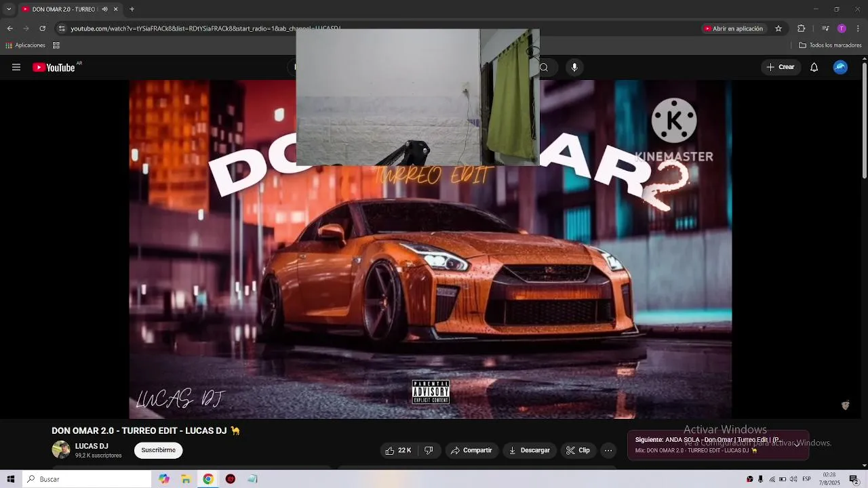Go back to the previous page
Image resolution: width=868 pixels, height=488 pixels.
point(9,28)
